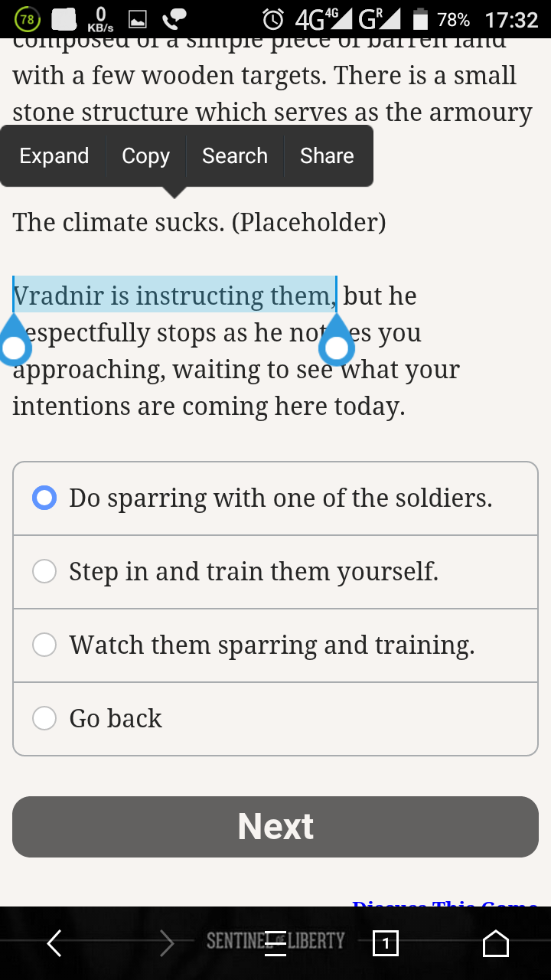The height and width of the screenshot is (980, 551).
Task: Select 'Step in and train them yourself'
Action: click(275, 572)
